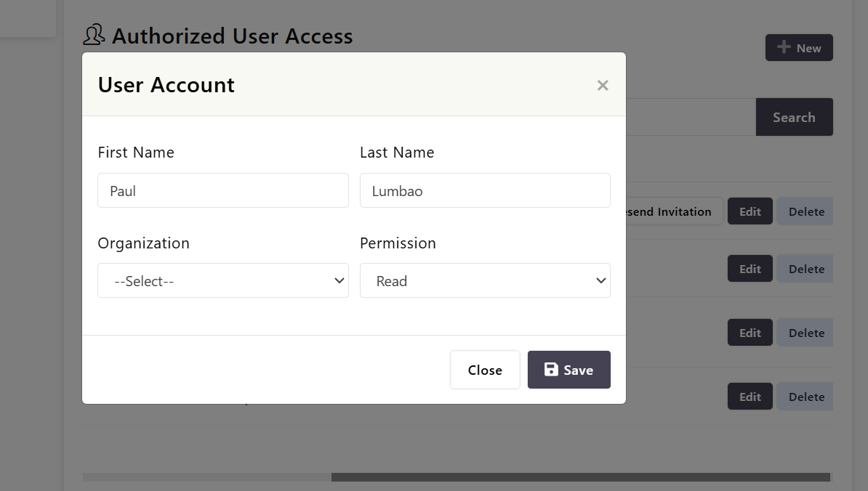Click the plus icon on New button
Screen dimensions: 868x491
[x=784, y=47]
